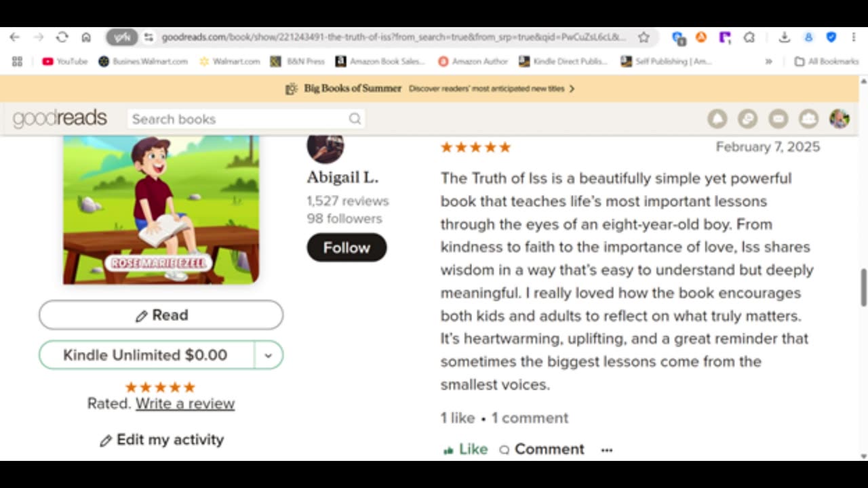868x488 pixels.
Task: Go to browser home page icon
Action: (86, 37)
